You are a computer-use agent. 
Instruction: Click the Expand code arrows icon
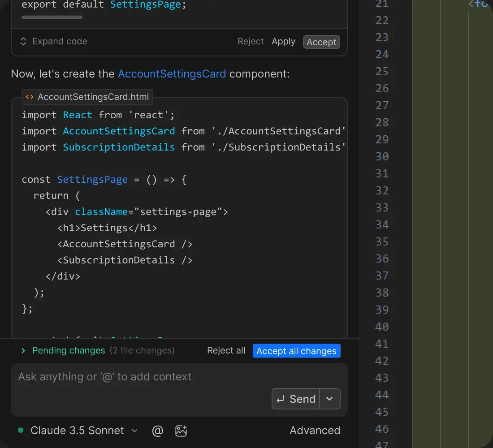click(23, 42)
